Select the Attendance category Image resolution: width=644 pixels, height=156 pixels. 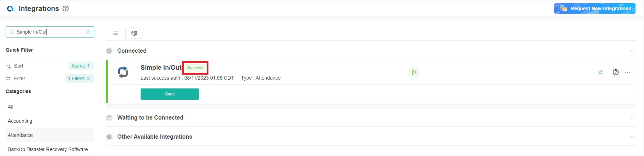[20, 135]
